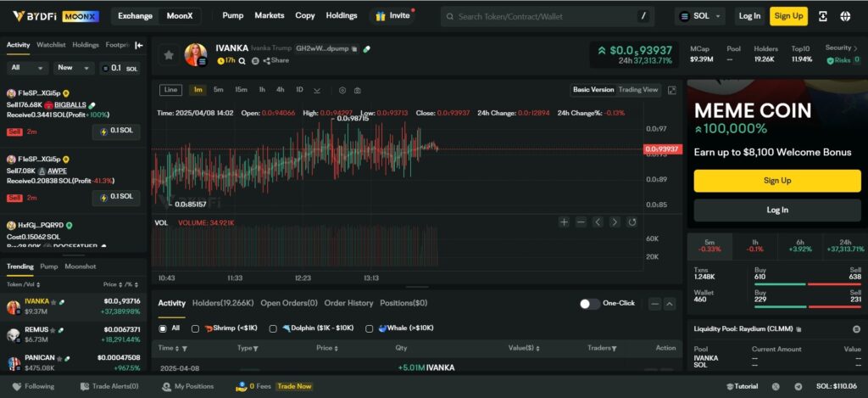Screen dimensions: 868x398
Task: Add IVANKA to favorites with the star icon
Action: 169,55
